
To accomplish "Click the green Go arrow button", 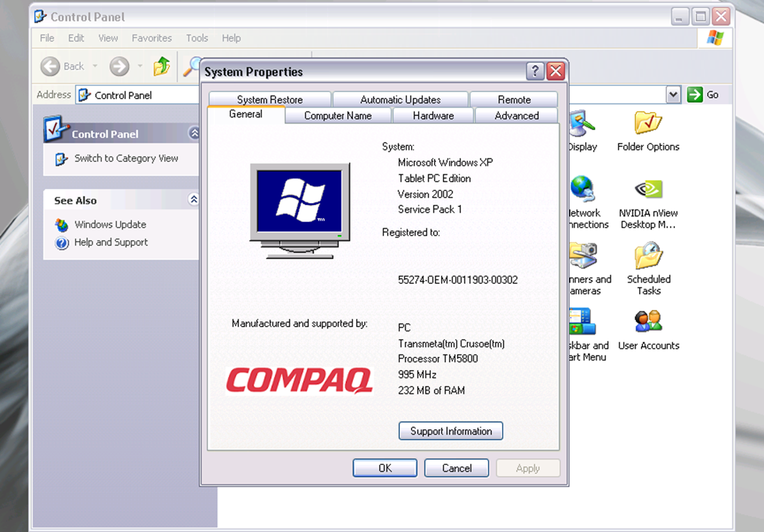I will point(695,94).
